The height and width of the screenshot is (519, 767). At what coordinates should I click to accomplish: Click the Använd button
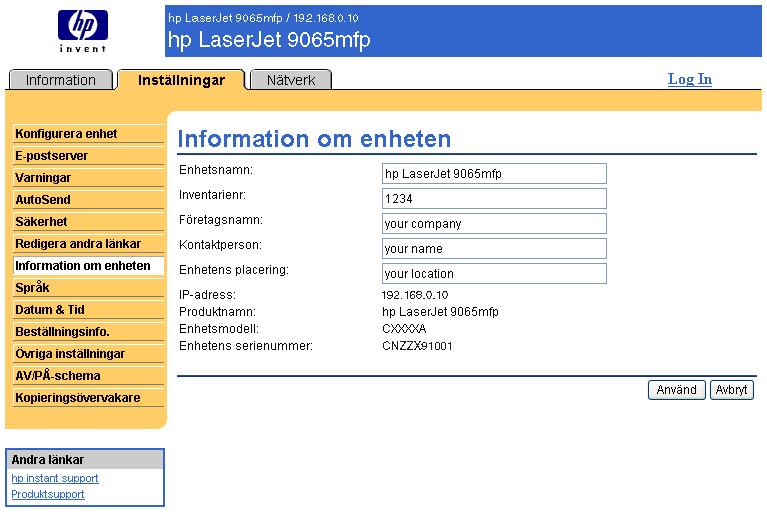(x=677, y=390)
